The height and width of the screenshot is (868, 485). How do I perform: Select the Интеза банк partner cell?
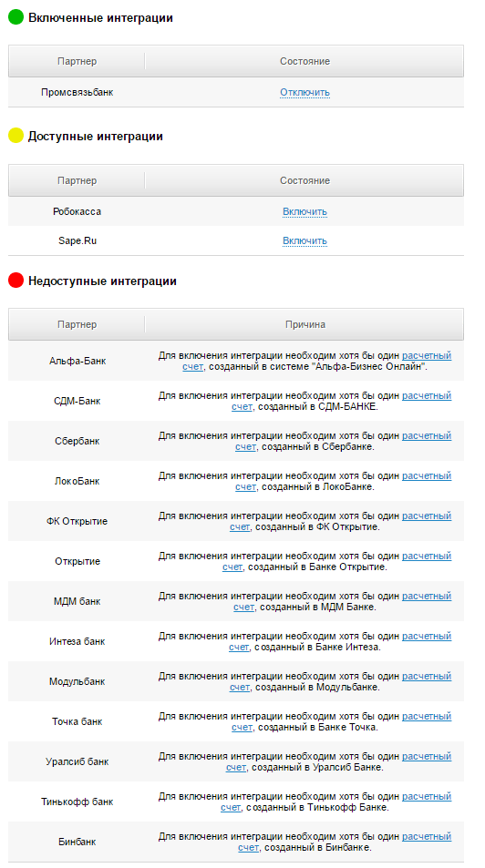click(x=77, y=641)
